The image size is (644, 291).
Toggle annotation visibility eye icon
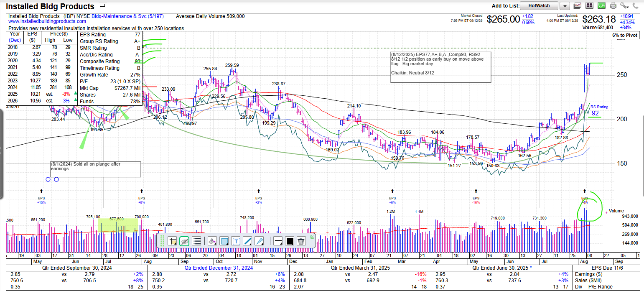[184, 241]
